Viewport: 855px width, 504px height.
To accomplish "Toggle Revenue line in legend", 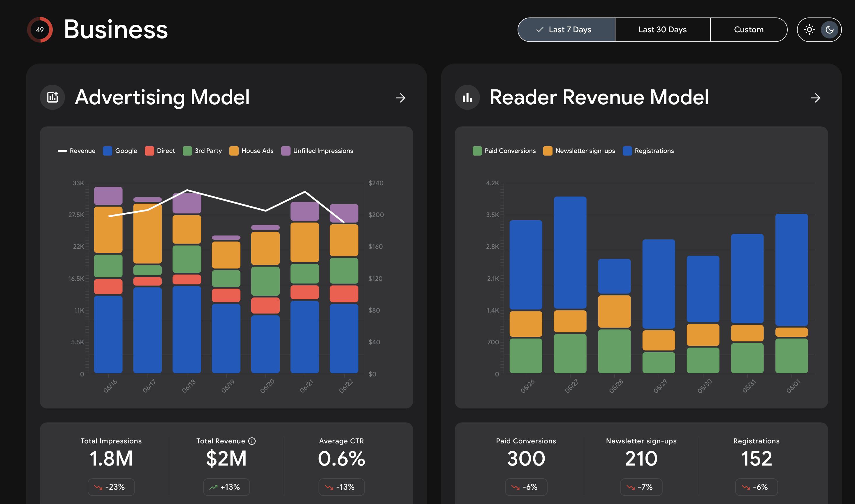I will tap(76, 151).
